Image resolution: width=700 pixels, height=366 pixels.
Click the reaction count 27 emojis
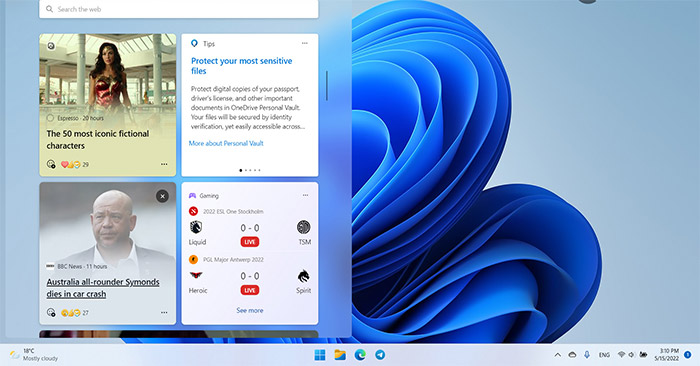click(x=75, y=312)
